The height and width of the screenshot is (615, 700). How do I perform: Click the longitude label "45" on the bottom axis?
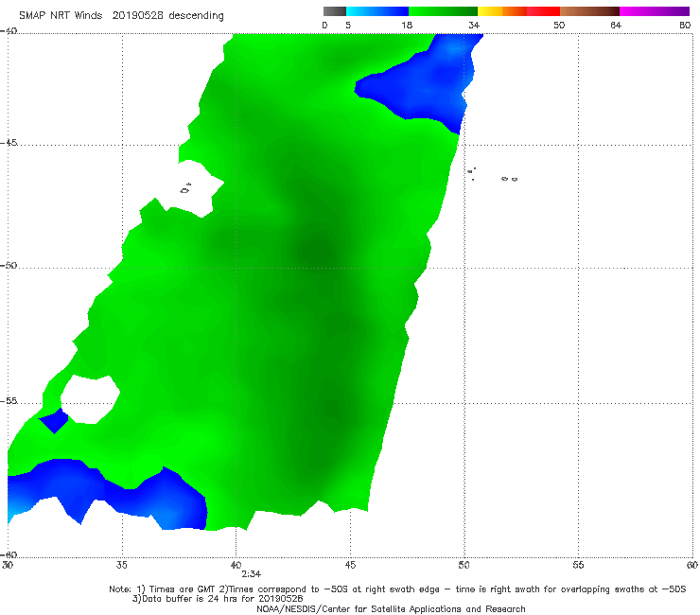point(350,566)
